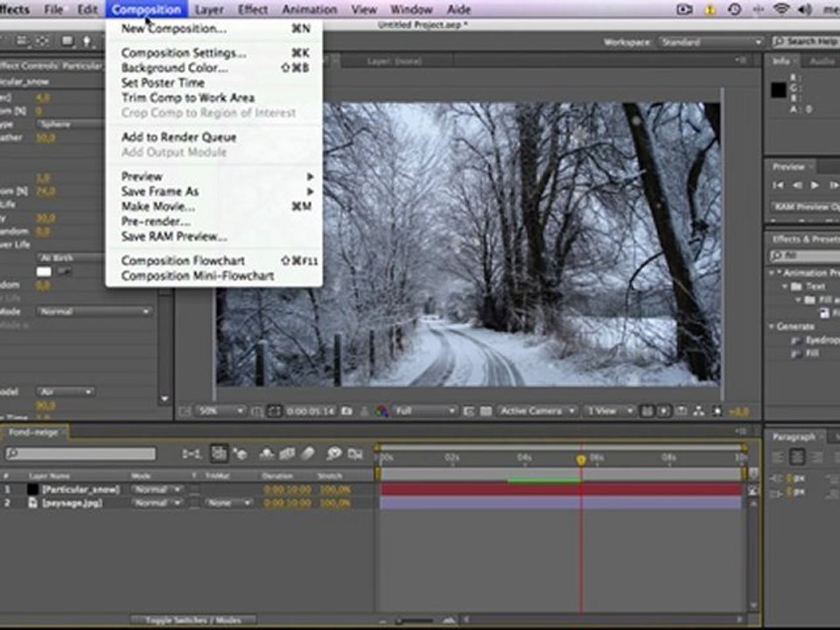The height and width of the screenshot is (630, 840).
Task: Right-align text in the Paragraph panel
Action: coord(816,457)
